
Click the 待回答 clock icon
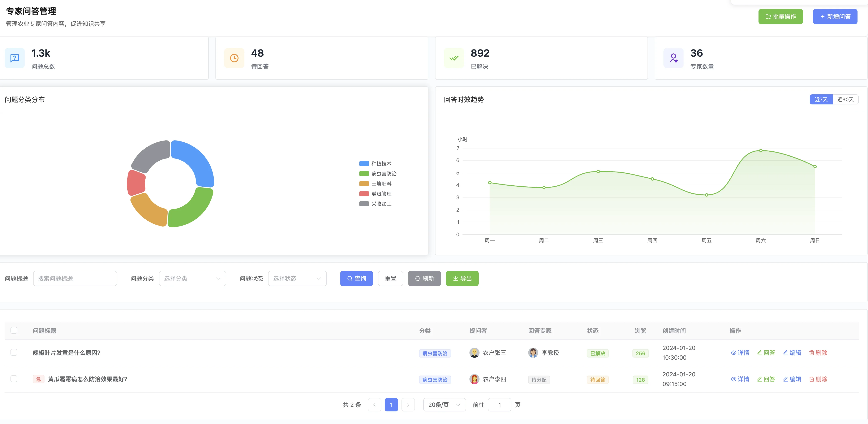click(234, 58)
